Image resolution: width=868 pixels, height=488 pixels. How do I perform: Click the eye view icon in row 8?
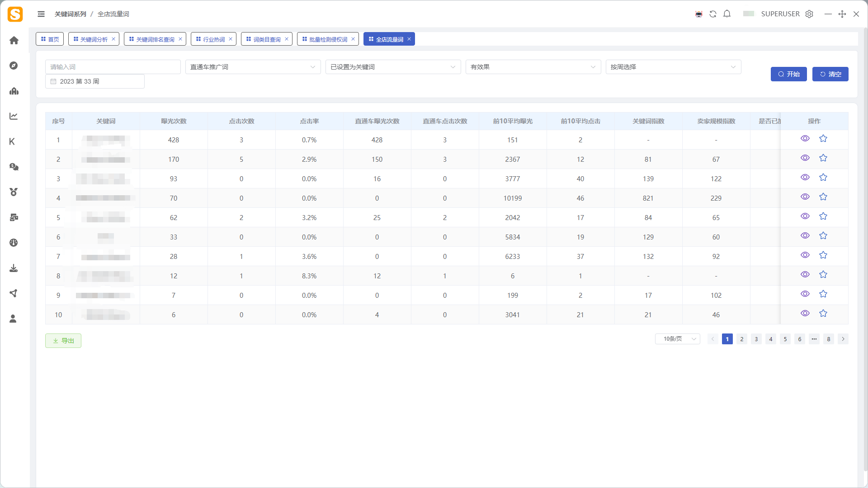pyautogui.click(x=805, y=274)
